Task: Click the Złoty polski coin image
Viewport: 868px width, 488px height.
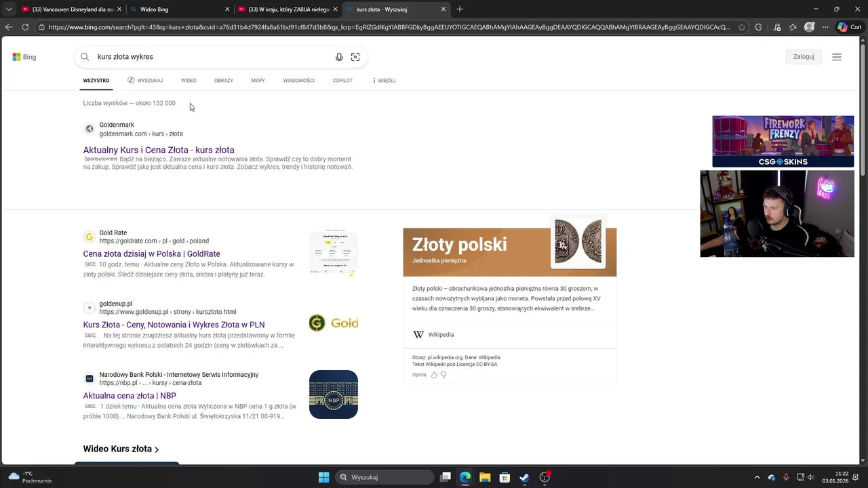Action: (x=578, y=242)
